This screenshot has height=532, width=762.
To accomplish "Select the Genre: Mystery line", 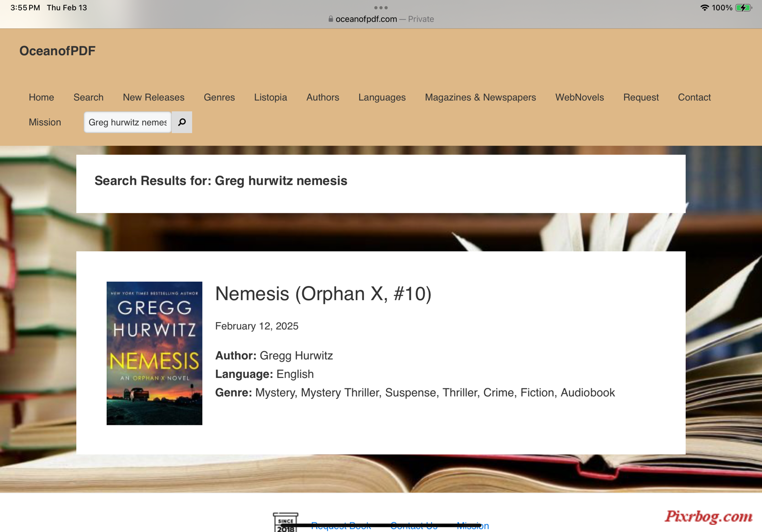I will [415, 393].
